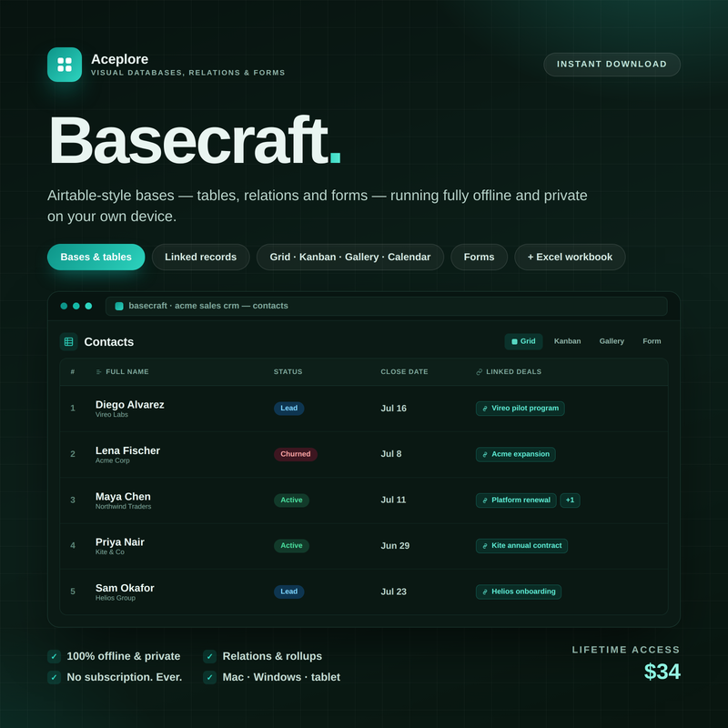
Task: Click the link icon in Helios onboarding chip
Action: pyautogui.click(x=485, y=592)
